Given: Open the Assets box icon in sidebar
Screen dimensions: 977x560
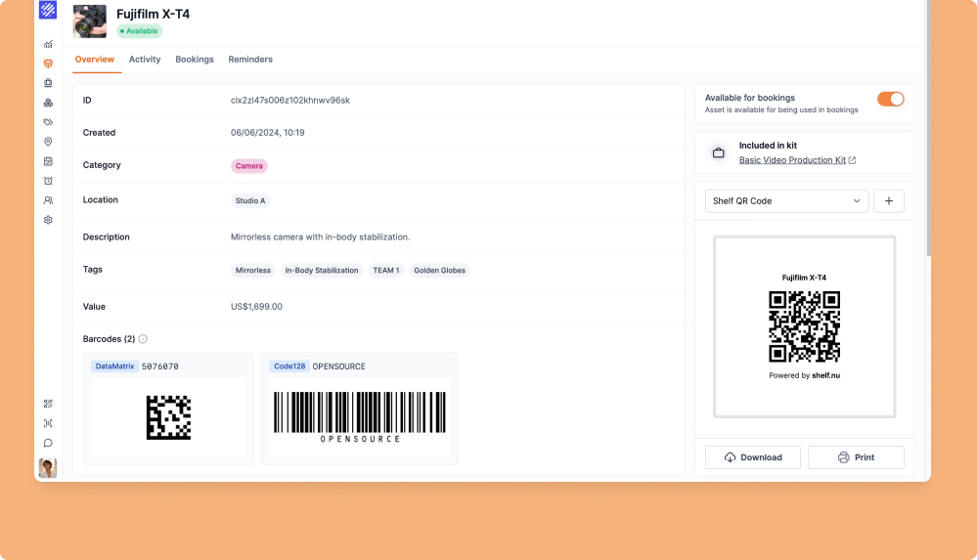Looking at the screenshot, I should 48,64.
